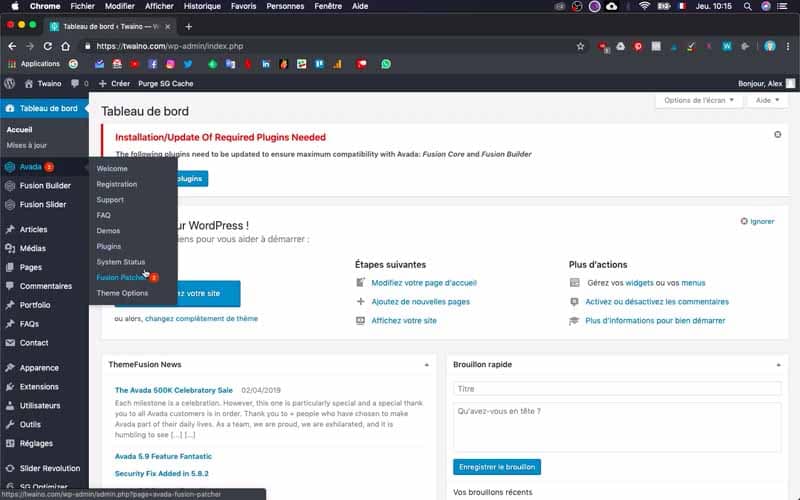
Task: Click the Facebook bookmark icon
Action: pos(153,64)
